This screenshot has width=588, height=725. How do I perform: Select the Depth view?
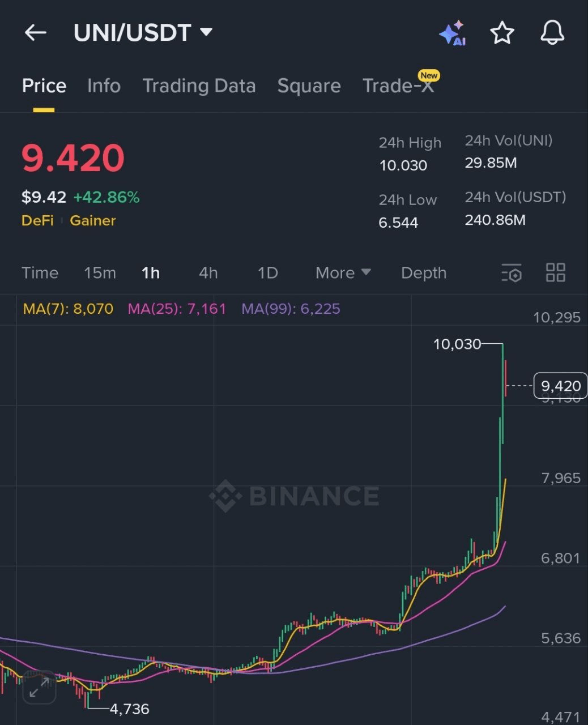pos(423,272)
